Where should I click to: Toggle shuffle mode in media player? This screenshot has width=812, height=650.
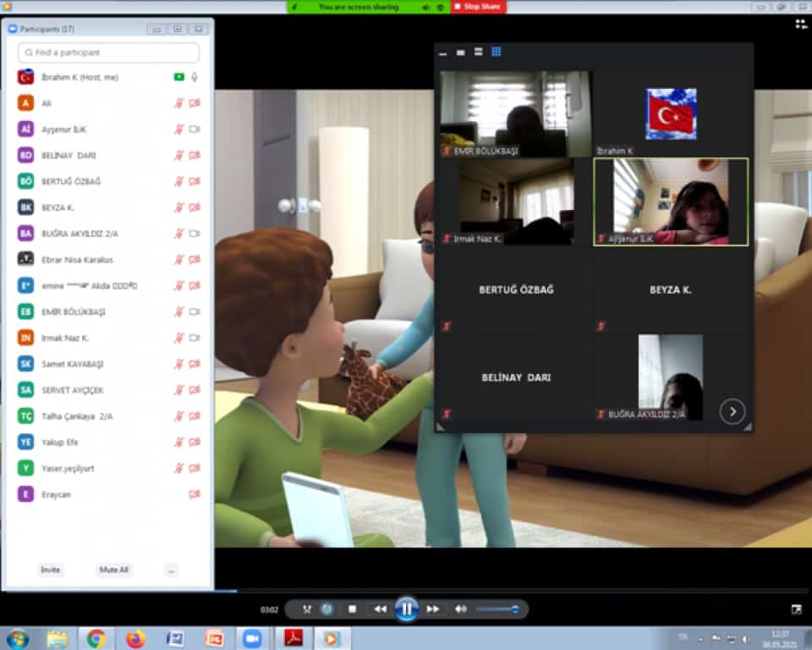tap(307, 609)
